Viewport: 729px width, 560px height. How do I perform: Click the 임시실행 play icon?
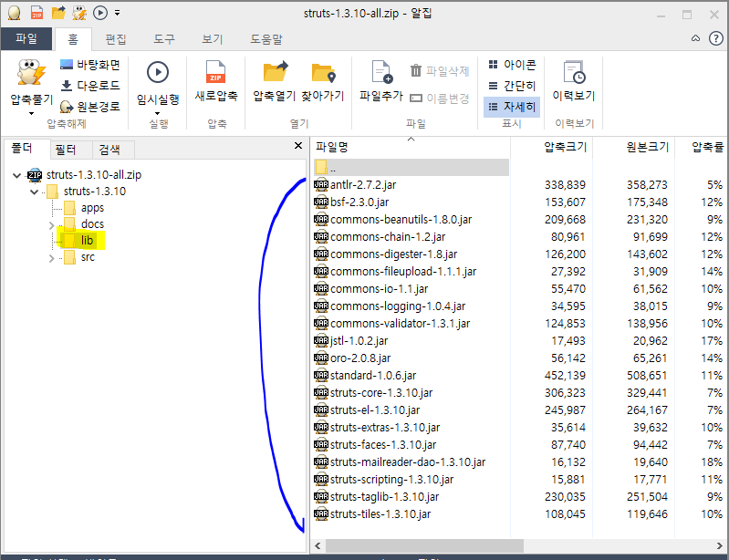[158, 72]
